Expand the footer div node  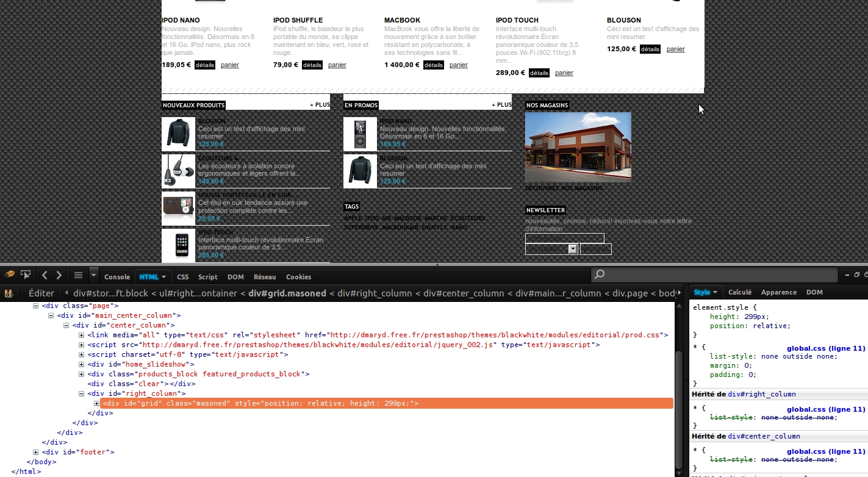pos(35,452)
